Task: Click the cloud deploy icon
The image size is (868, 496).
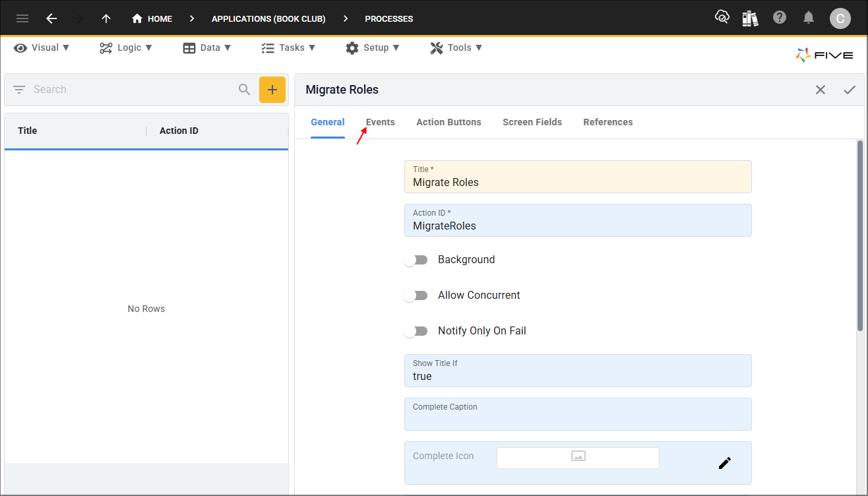Action: coord(722,18)
